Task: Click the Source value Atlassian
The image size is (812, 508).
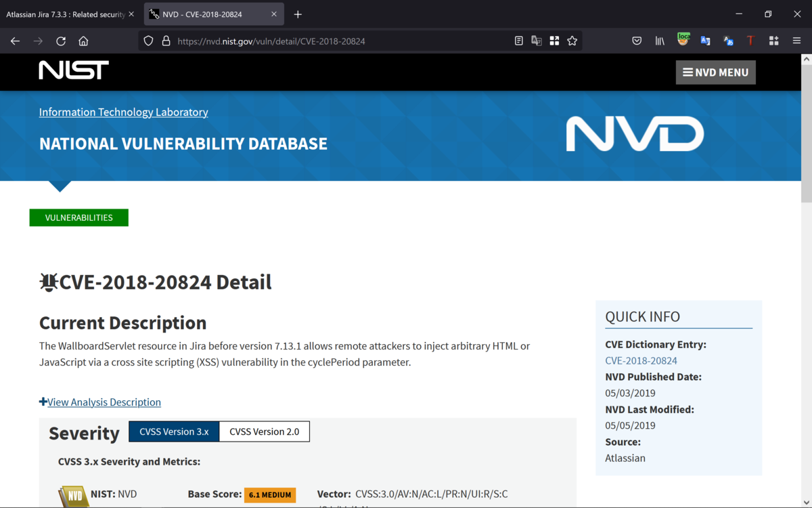Action: pos(625,458)
